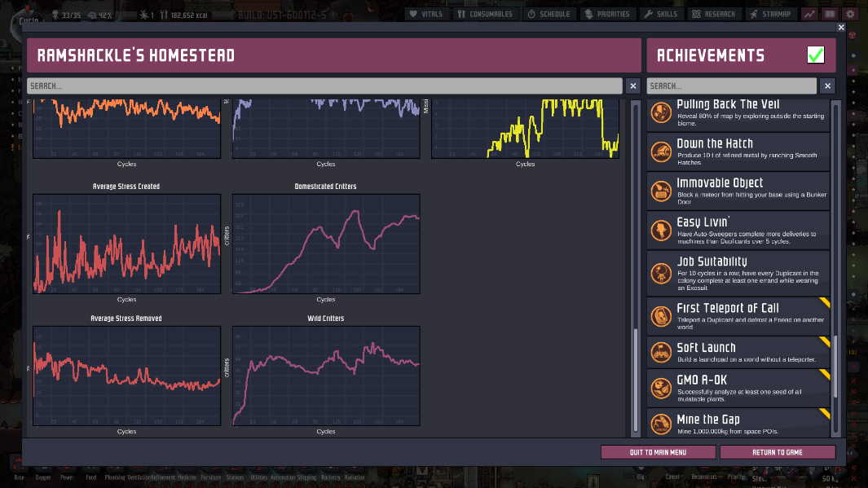Click the Domesticated Critters graph
Screen dimensions: 868x488
coord(326,243)
